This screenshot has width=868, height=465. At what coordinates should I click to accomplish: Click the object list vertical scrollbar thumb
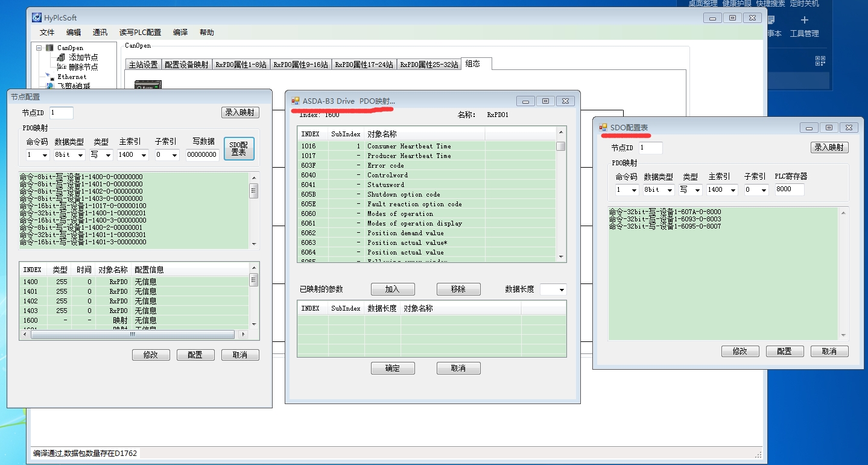tap(561, 146)
